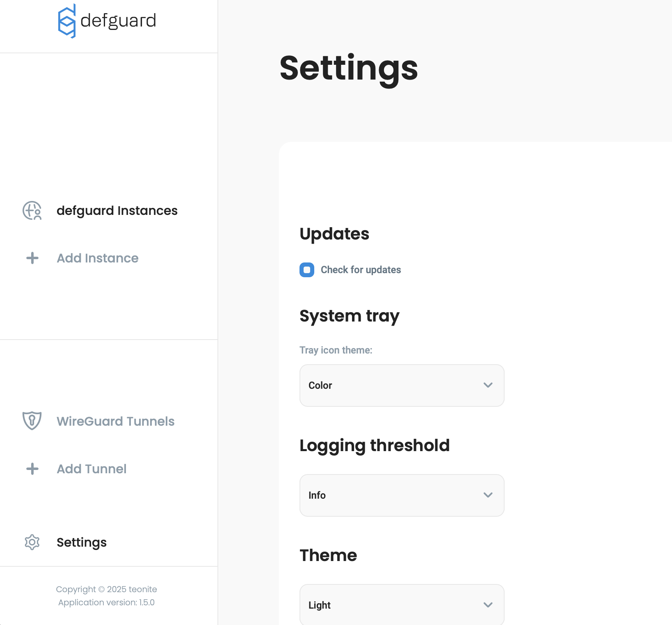Click the plus icon beside Add Instance

click(32, 258)
